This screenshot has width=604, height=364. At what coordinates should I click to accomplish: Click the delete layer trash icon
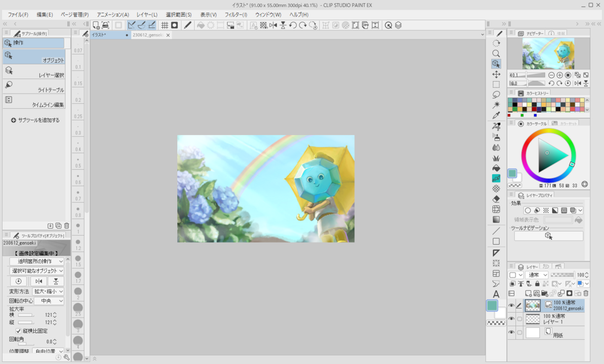click(x=586, y=293)
